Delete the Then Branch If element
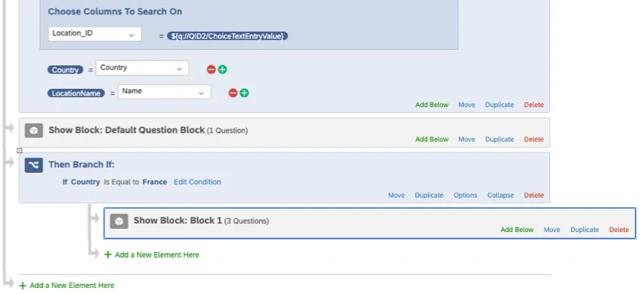The image size is (644, 294). 533,195
